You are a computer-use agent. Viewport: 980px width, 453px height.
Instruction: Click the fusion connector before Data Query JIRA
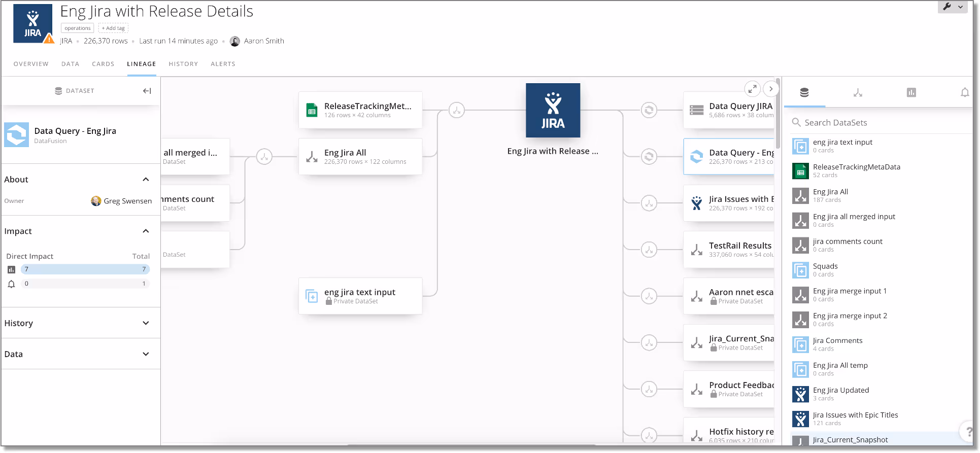coord(649,110)
